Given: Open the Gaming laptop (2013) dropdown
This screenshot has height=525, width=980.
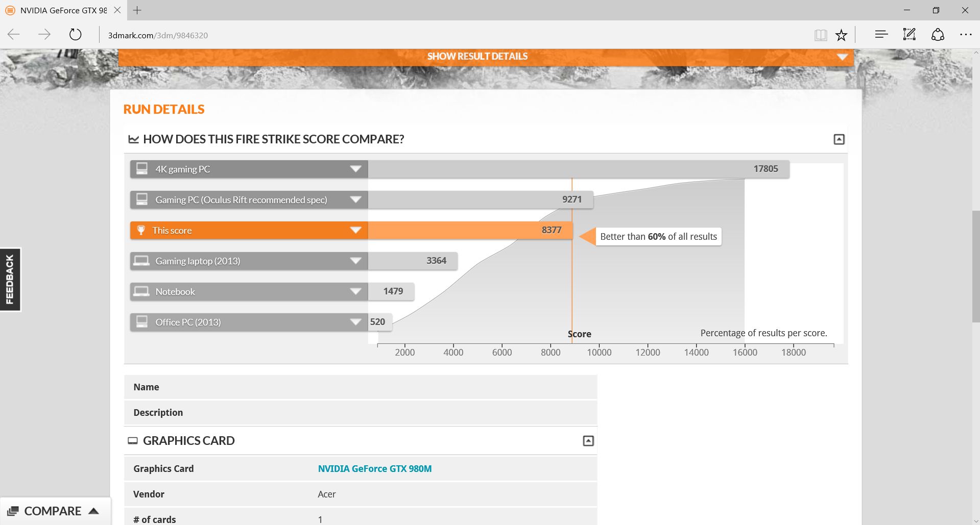Looking at the screenshot, I should tap(355, 261).
